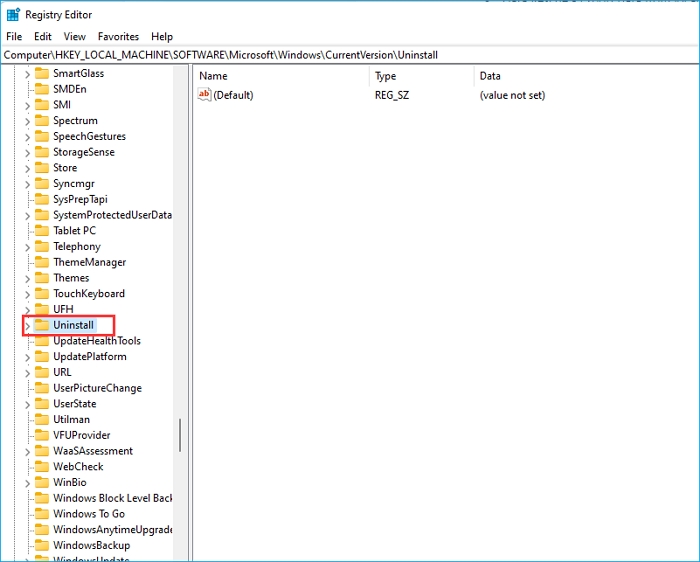The width and height of the screenshot is (700, 562).
Task: Expand the UserState key
Action: click(x=27, y=404)
